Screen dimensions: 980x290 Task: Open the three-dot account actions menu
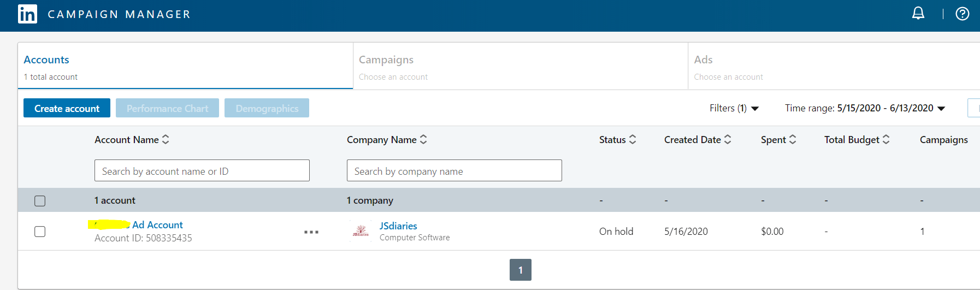pyautogui.click(x=311, y=232)
